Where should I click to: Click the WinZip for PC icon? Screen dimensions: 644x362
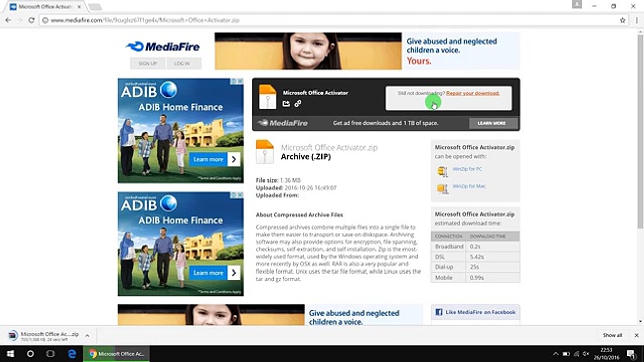click(x=442, y=171)
